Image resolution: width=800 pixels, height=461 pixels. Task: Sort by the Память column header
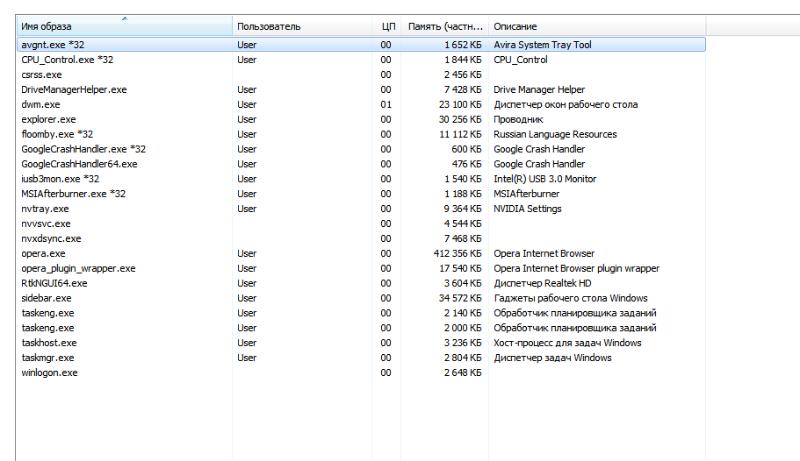pyautogui.click(x=445, y=25)
